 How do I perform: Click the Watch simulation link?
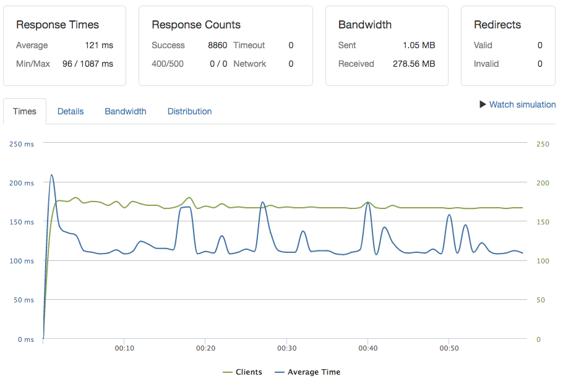pyautogui.click(x=522, y=104)
